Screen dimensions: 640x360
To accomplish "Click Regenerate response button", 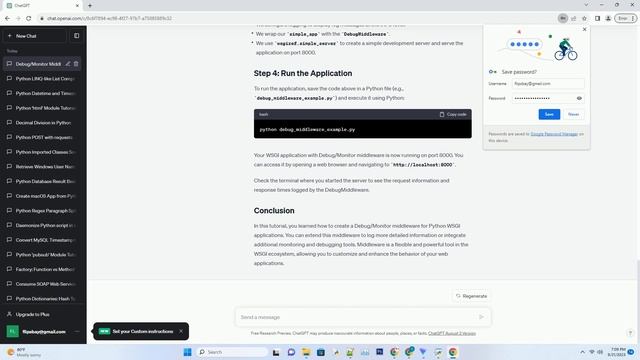I will [471, 296].
